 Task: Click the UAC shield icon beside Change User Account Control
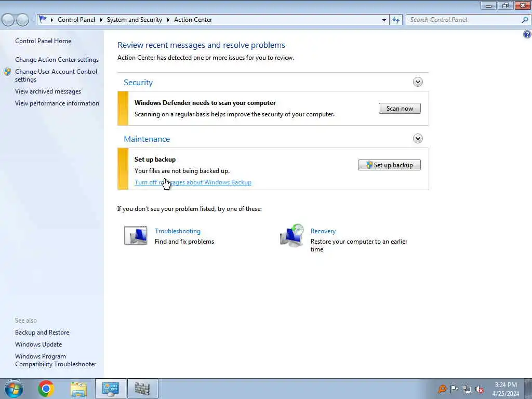pyautogui.click(x=7, y=72)
